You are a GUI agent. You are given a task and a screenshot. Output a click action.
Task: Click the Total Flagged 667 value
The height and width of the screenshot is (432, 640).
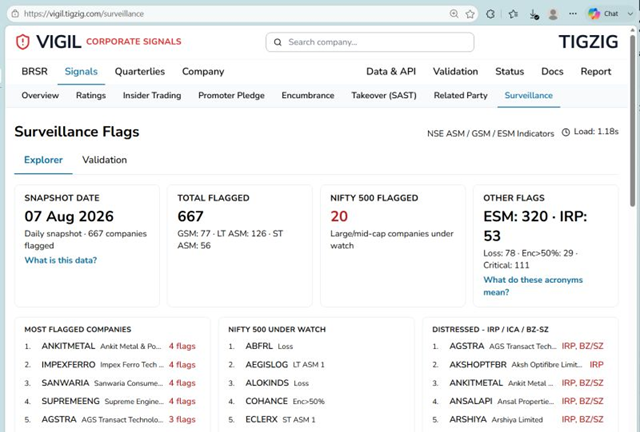tap(190, 216)
